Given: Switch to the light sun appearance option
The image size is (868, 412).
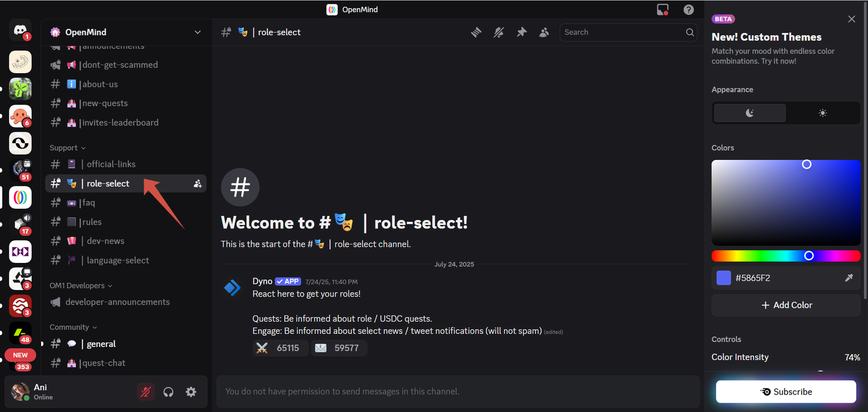Looking at the screenshot, I should tap(822, 113).
